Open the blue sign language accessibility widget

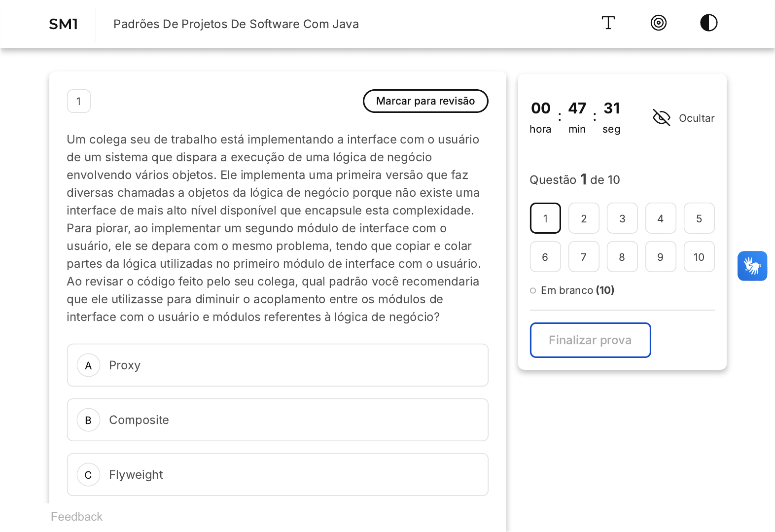pyautogui.click(x=752, y=266)
